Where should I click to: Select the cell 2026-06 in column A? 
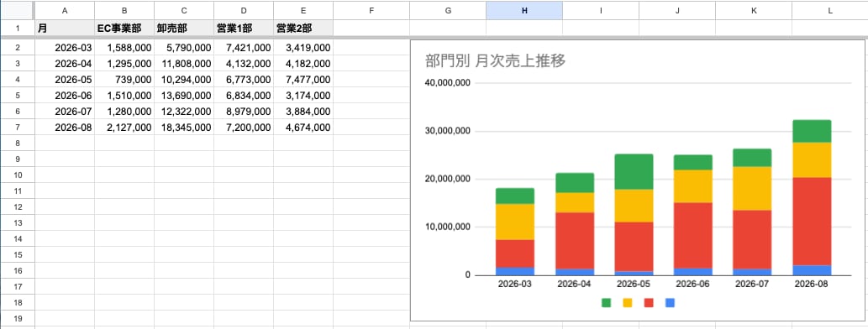[x=65, y=97]
